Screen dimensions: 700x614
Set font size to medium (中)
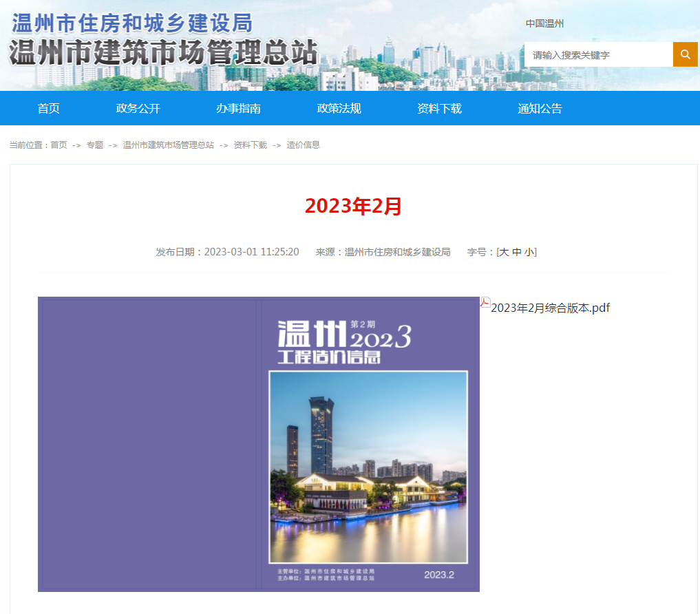(x=516, y=252)
